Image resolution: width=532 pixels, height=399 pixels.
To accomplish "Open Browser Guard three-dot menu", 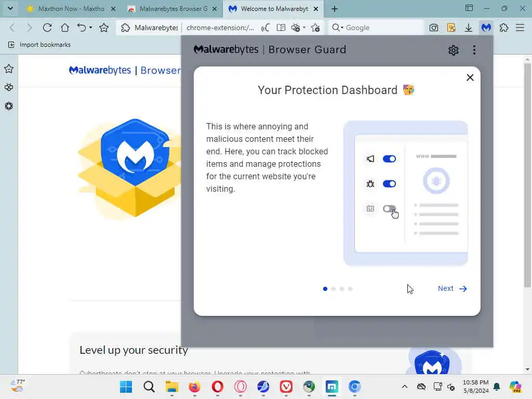I will [474, 50].
